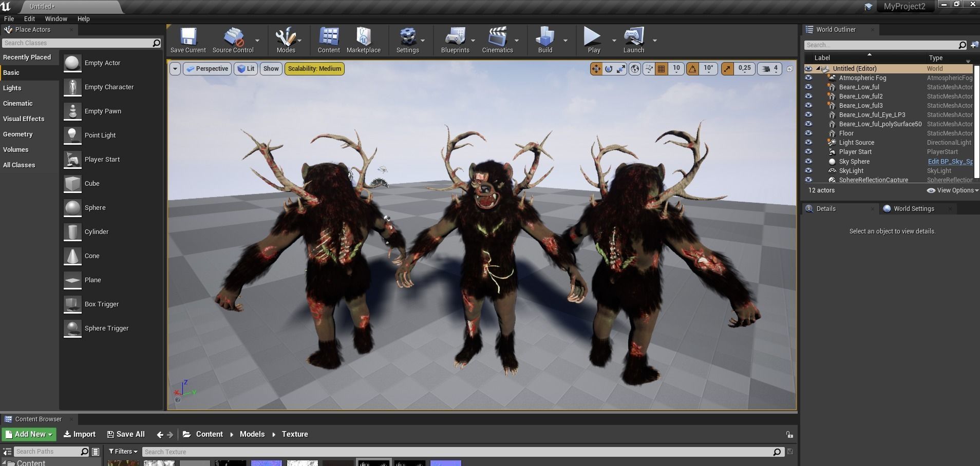Click the Save All button

click(126, 435)
